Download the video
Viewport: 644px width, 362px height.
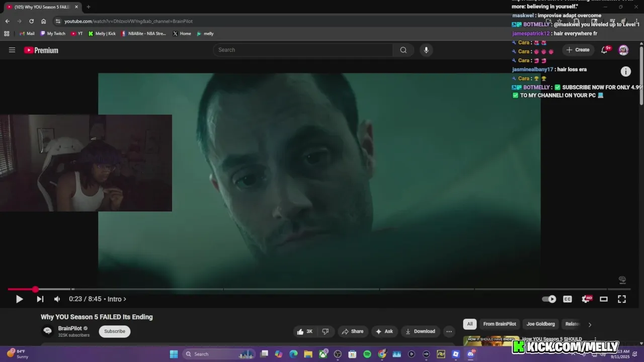420,331
